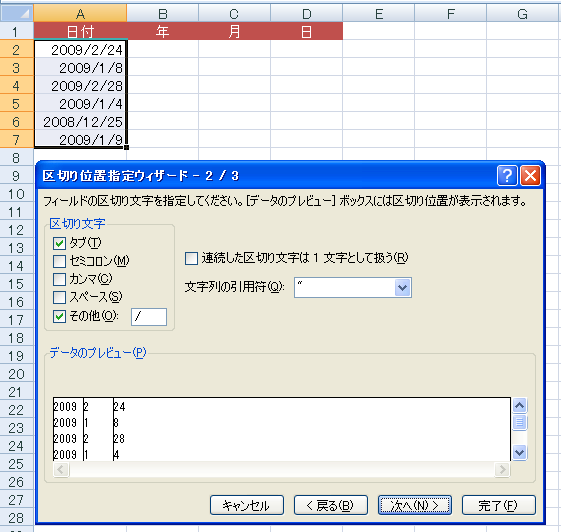Click preview scrollbar up arrow
This screenshot has width=561, height=532.
[519, 405]
